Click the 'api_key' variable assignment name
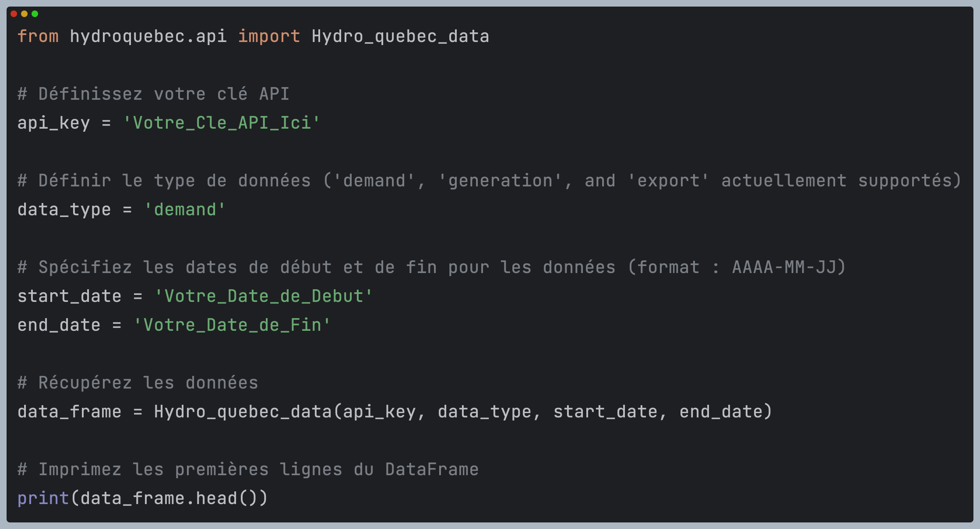The image size is (980, 529). point(54,123)
